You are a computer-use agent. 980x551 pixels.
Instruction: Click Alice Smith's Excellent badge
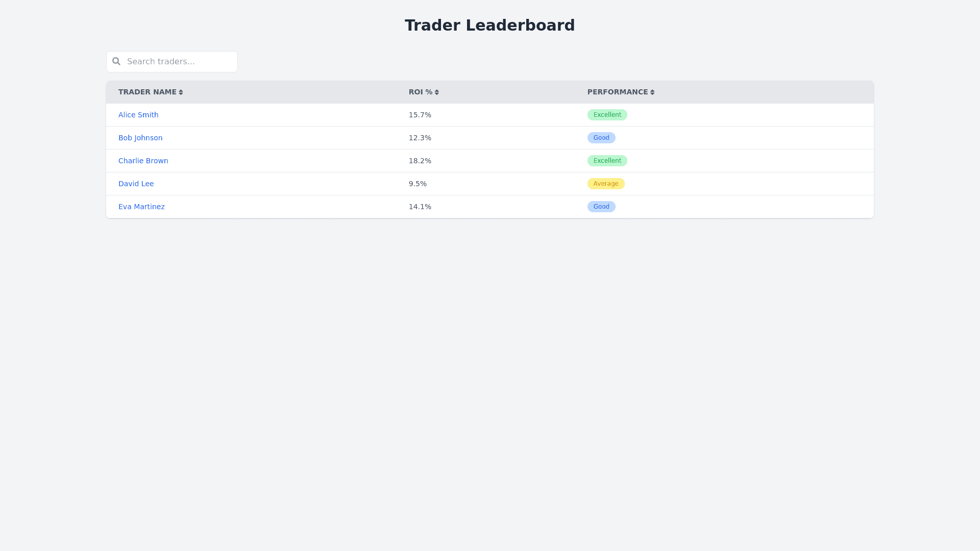[x=607, y=115]
